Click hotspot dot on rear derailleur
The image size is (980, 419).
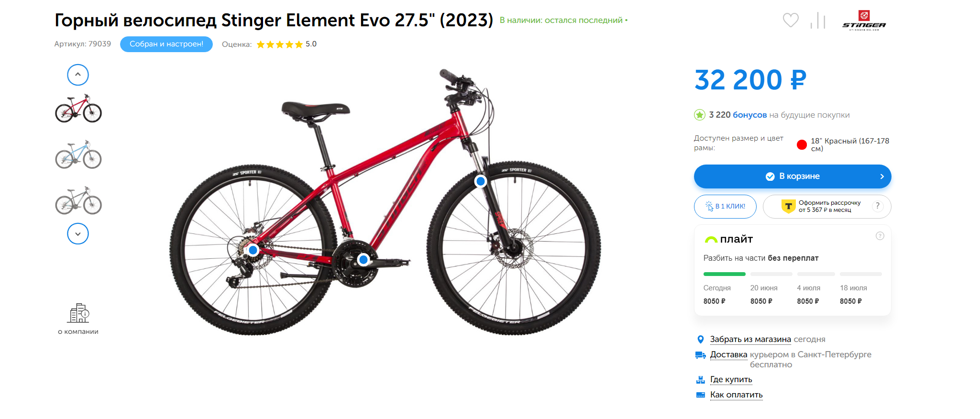click(x=253, y=250)
